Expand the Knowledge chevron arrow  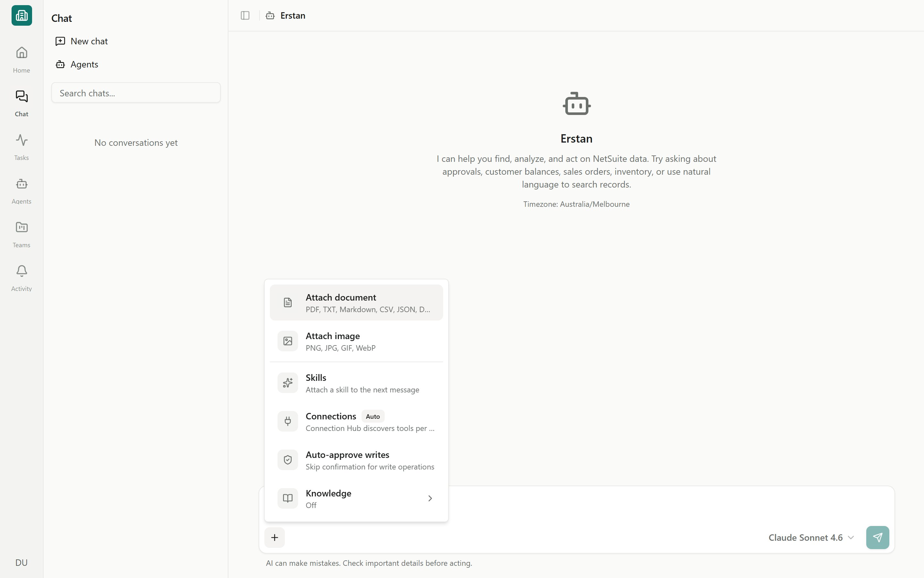(430, 498)
